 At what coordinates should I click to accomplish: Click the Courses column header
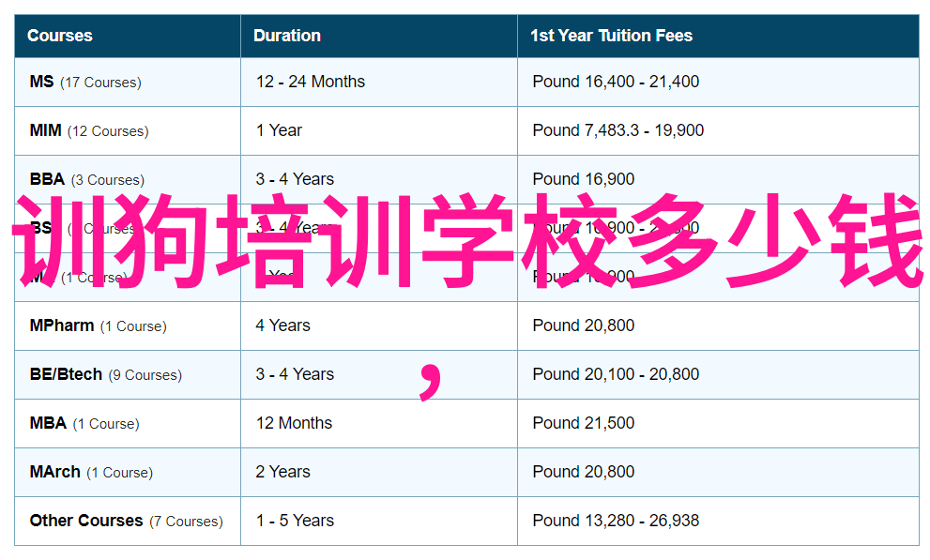[x=60, y=36]
